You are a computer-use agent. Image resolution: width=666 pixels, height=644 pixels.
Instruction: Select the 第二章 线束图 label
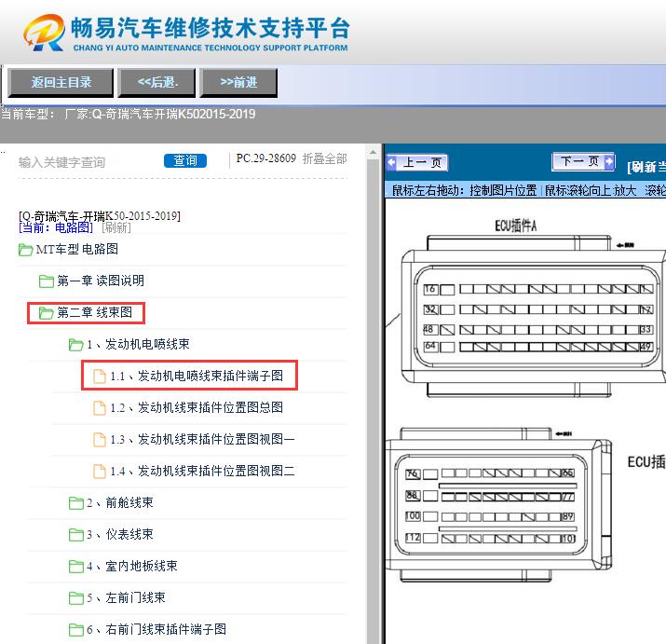click(x=95, y=312)
